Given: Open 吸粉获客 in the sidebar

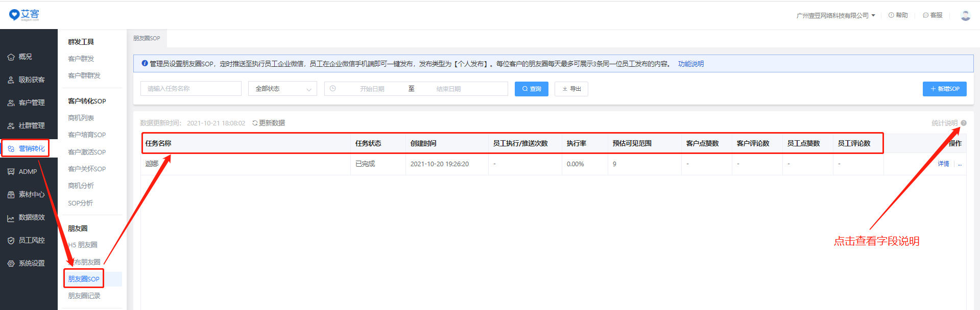Looking at the screenshot, I should point(31,80).
